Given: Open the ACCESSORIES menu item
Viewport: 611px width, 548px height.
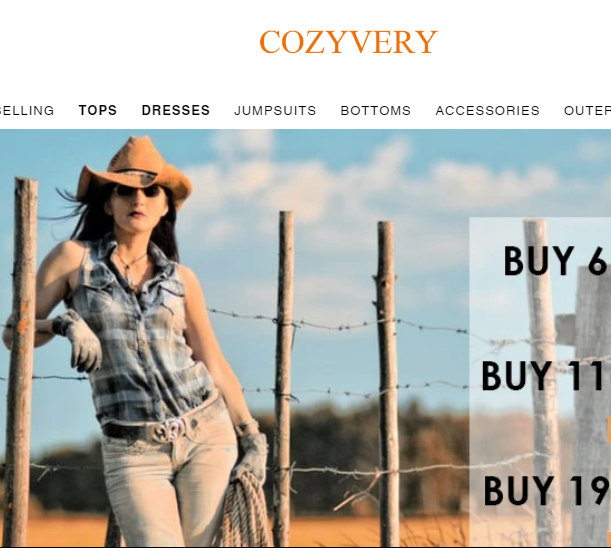Looking at the screenshot, I should 487,111.
